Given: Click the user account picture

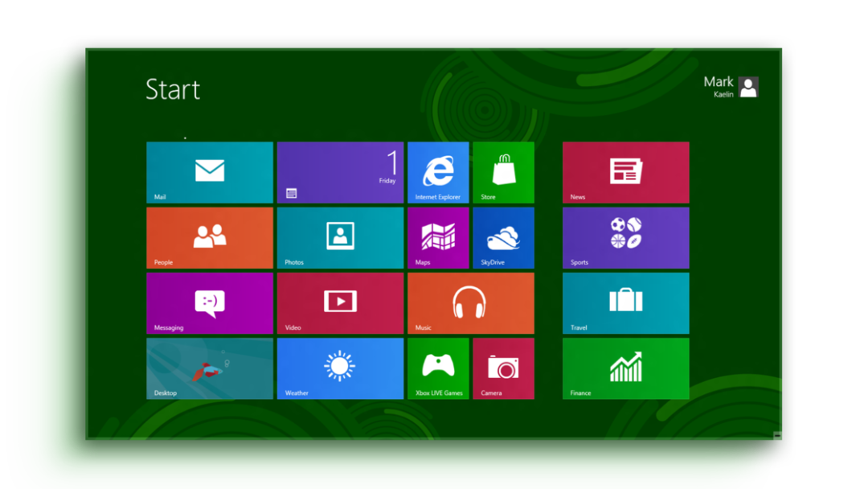Looking at the screenshot, I should pos(748,87).
